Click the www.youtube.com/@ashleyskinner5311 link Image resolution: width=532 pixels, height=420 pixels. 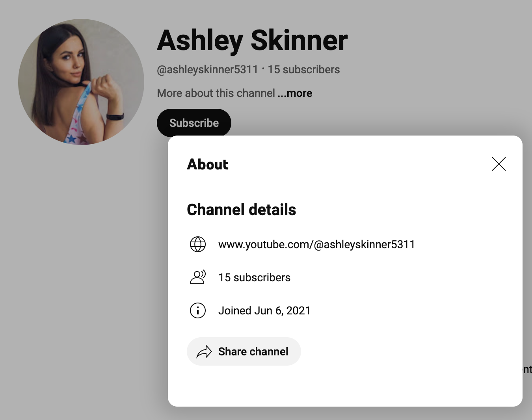(x=316, y=245)
